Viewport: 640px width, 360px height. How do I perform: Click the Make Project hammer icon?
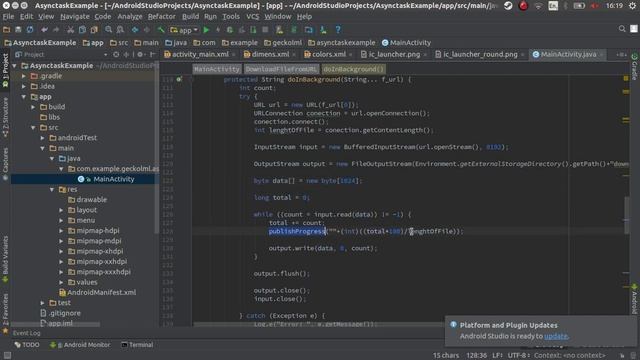click(161, 30)
